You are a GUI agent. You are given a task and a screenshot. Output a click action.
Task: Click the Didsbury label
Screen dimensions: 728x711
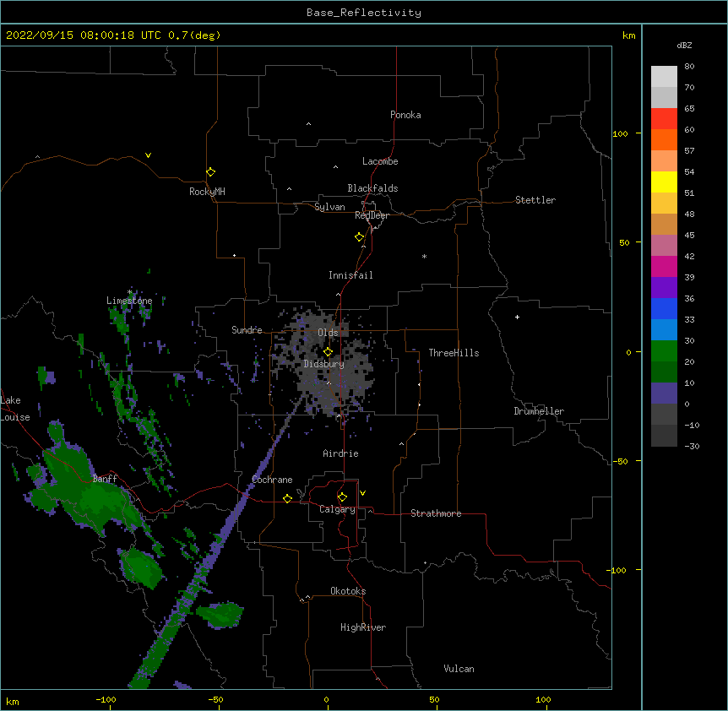(324, 364)
